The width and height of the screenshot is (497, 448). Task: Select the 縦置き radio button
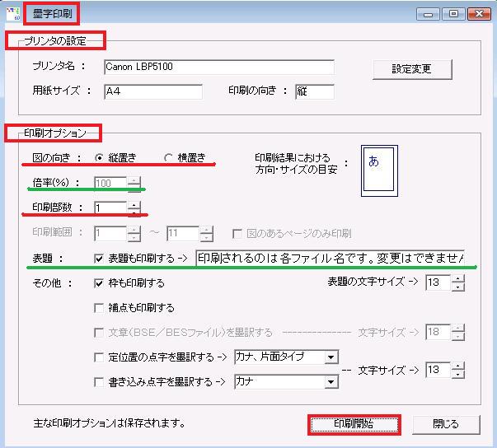coord(101,157)
